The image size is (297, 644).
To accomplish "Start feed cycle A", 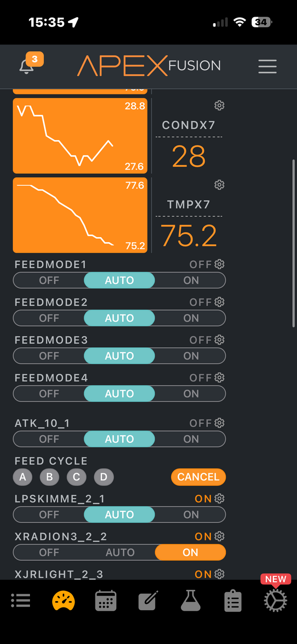I will pos(23,477).
